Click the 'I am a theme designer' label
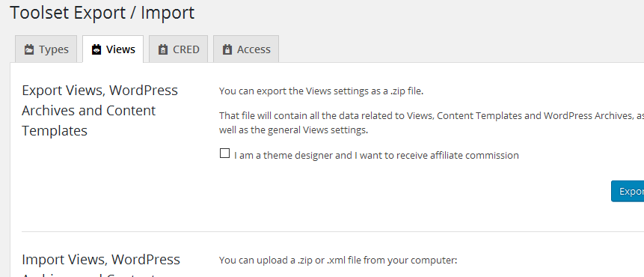Viewport: 644px width, 277px height. [376, 156]
